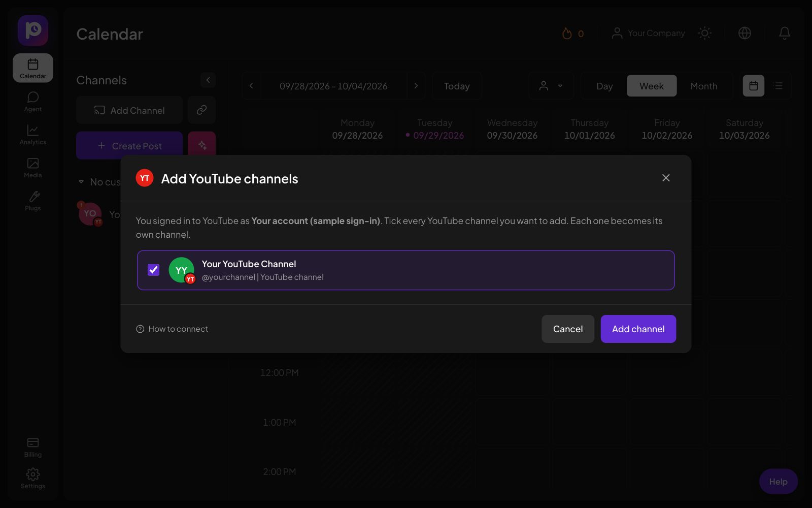Close the Add YouTube channels dialog
Viewport: 812px width, 508px height.
pyautogui.click(x=666, y=178)
